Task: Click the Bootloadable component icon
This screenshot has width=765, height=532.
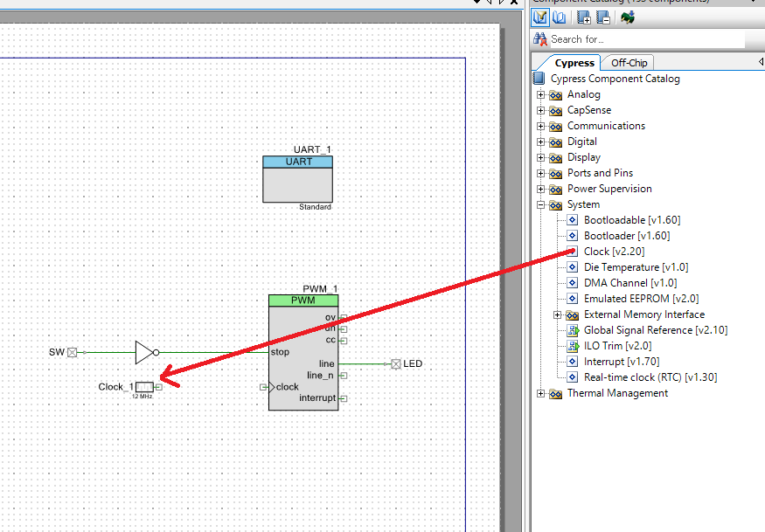Action: pyautogui.click(x=573, y=220)
